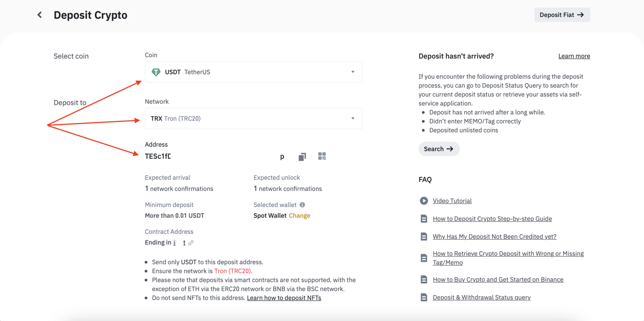This screenshot has width=644, height=321.
Task: Show the address QR code icon
Action: pyautogui.click(x=322, y=156)
